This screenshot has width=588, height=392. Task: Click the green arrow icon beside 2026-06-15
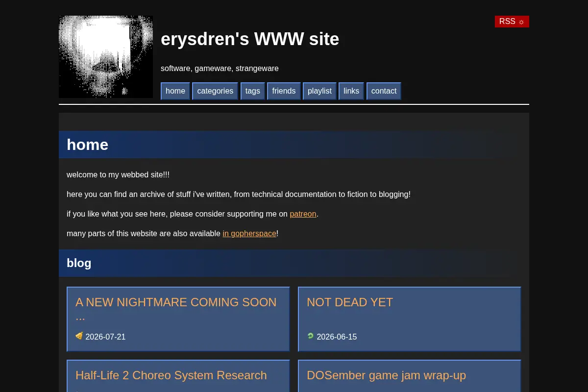point(311,336)
